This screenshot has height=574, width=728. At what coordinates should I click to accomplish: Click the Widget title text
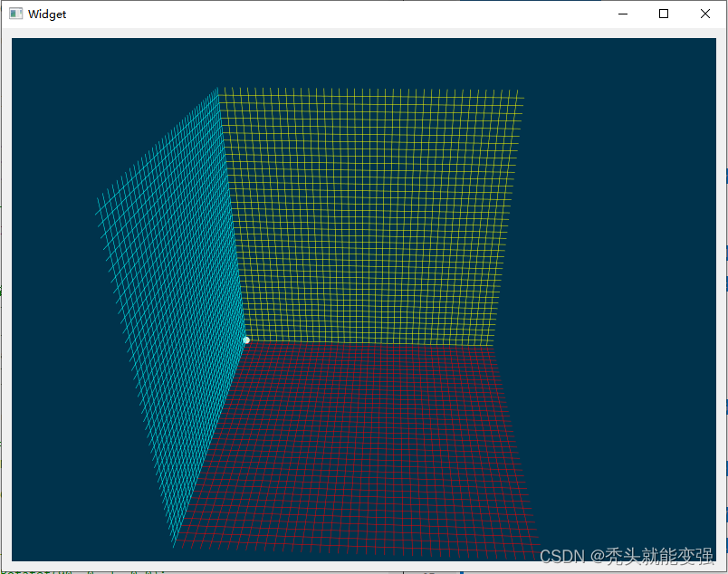(x=46, y=14)
